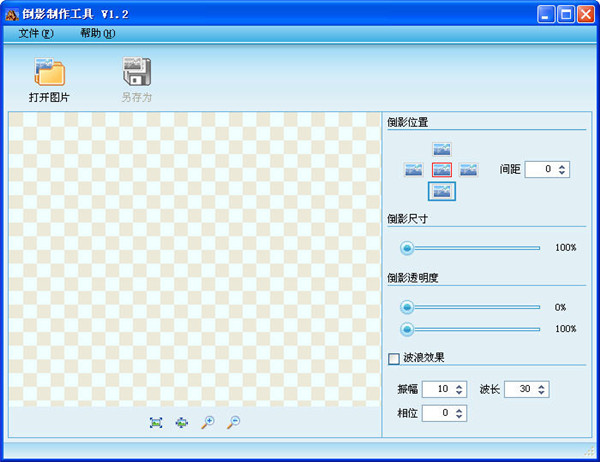Increase the 相位 phase value

tap(459, 410)
